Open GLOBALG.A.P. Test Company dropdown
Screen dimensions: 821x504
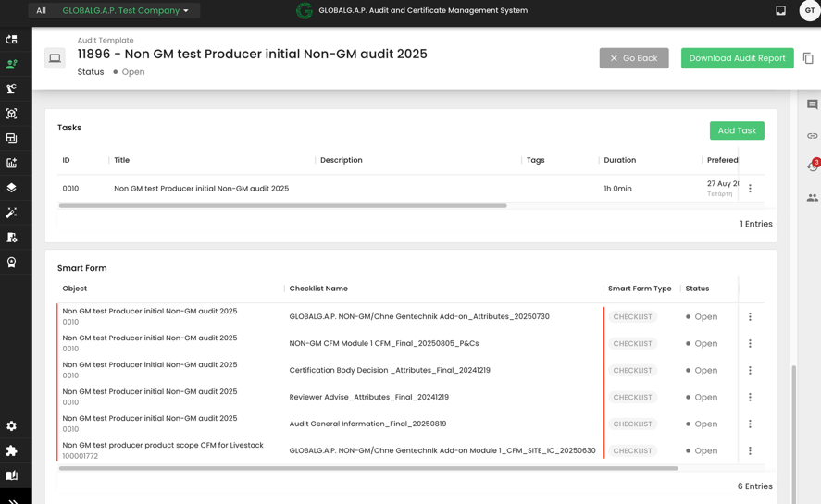pyautogui.click(x=125, y=11)
